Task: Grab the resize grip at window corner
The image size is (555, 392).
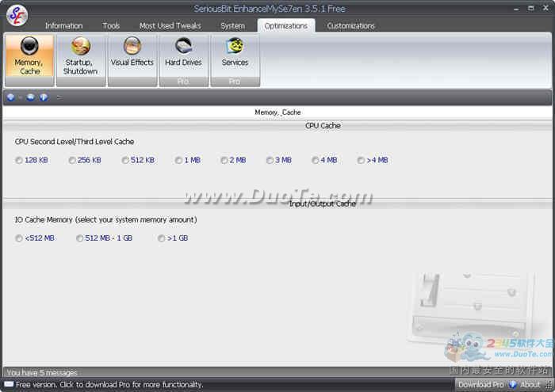Action: pos(549,385)
